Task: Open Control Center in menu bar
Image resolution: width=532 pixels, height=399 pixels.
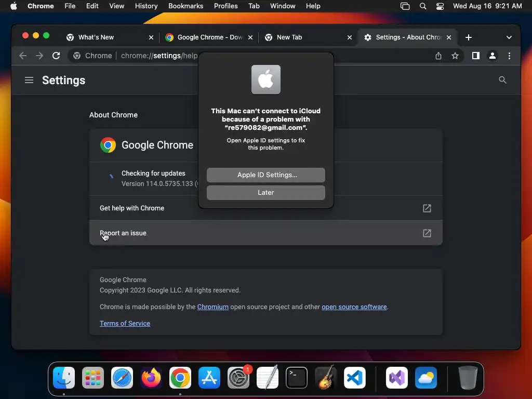Action: pos(440,6)
